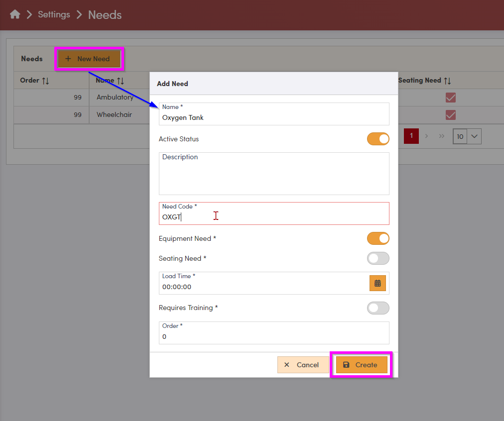Enable the Seating Need toggle
This screenshot has height=421, width=504.
tap(378, 259)
